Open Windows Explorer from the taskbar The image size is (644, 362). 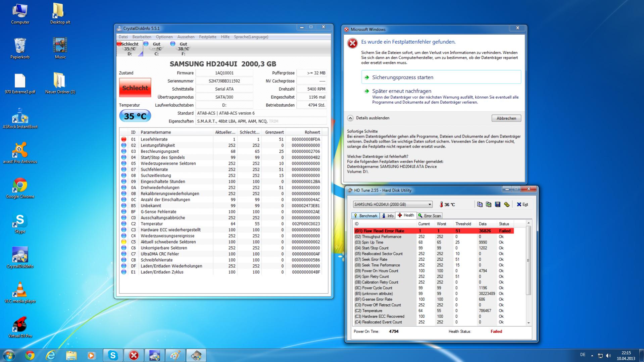(71, 355)
